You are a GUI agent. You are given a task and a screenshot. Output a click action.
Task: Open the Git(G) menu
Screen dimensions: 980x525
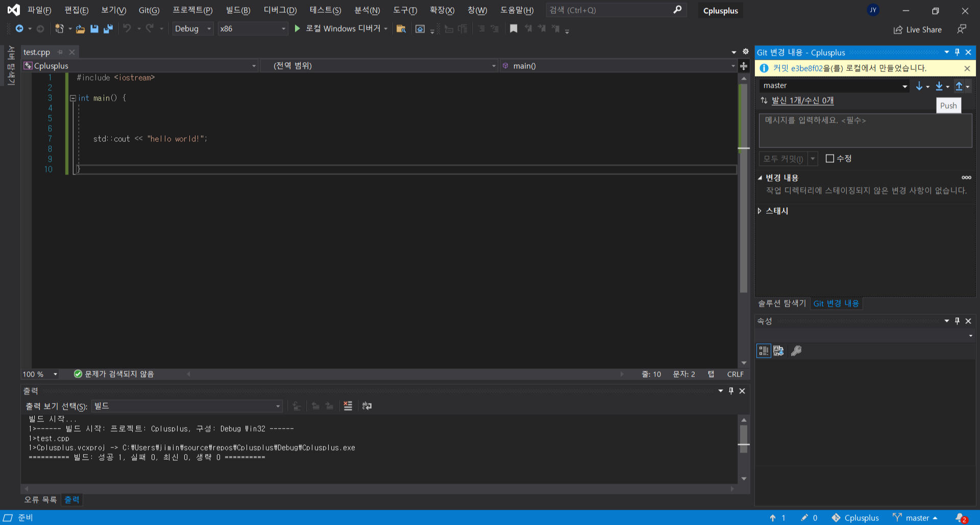coord(149,10)
